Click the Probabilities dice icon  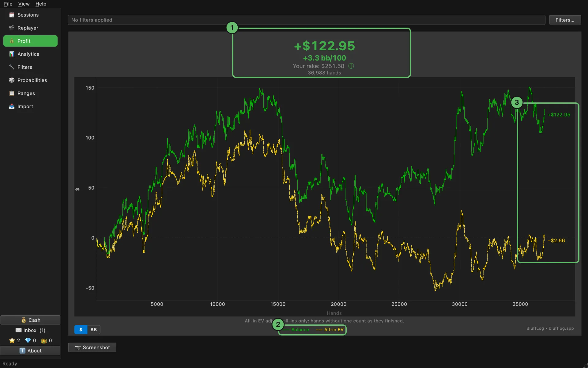coord(12,80)
